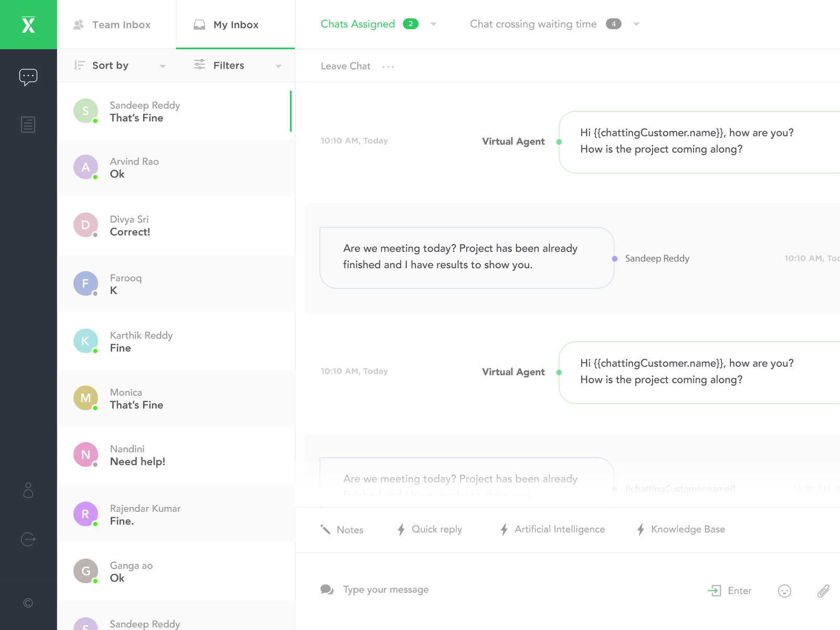
Task: Click the emoji smiley icon
Action: tap(784, 591)
